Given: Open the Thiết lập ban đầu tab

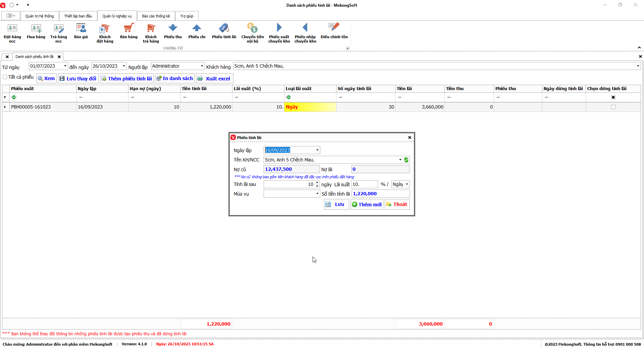Looking at the screenshot, I should 78,16.
